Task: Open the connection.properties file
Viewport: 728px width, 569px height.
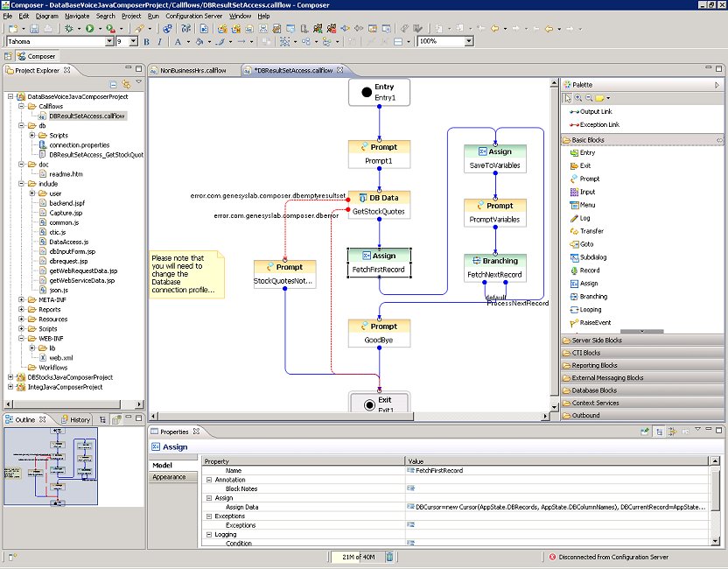Action: click(79, 144)
